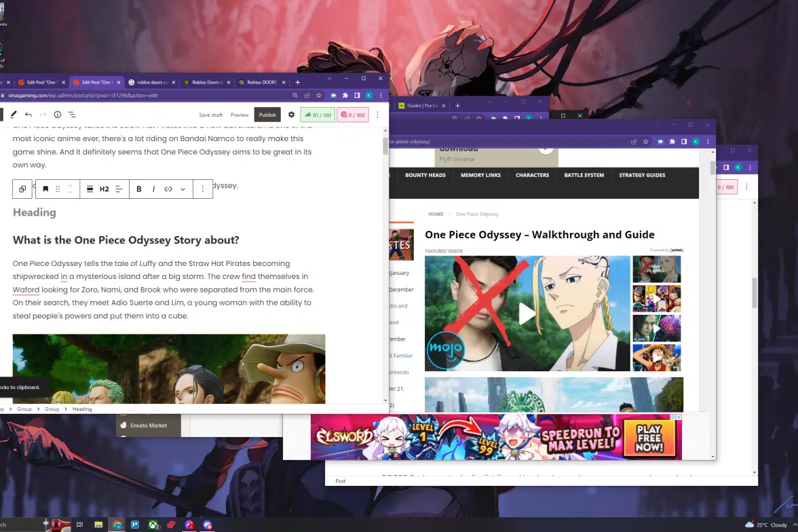Click the block drag handle dots
The image size is (798, 532).
(58, 189)
